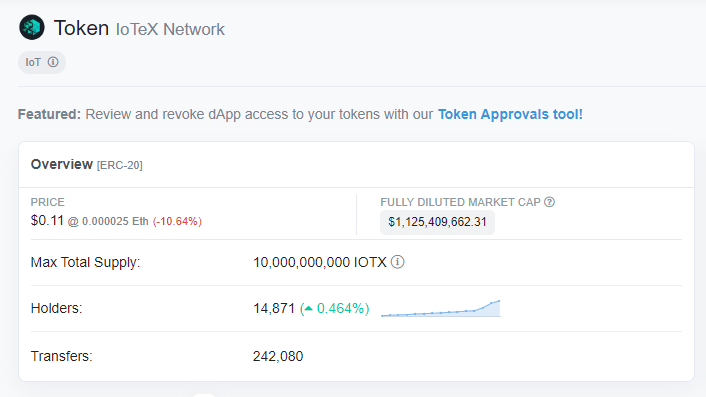Click the Fully Diluted Market Cap help icon

[549, 202]
